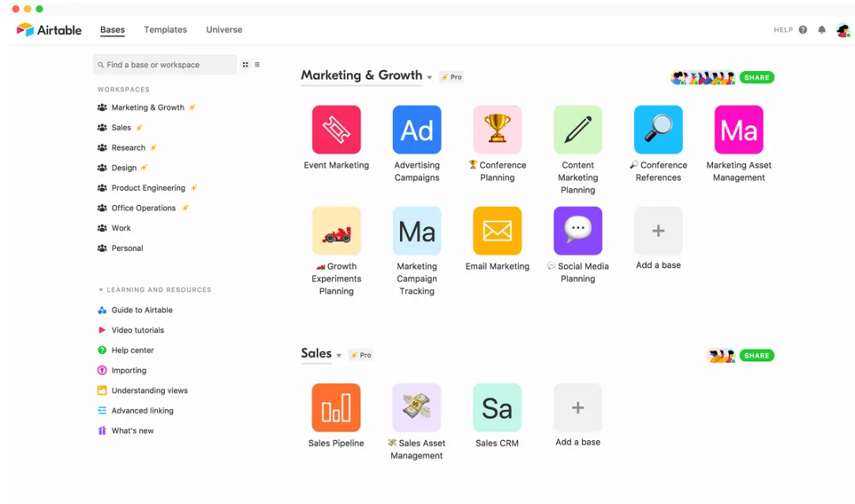Viewport: 855px width, 504px height.
Task: Switch to grid view layout
Action: 245,65
